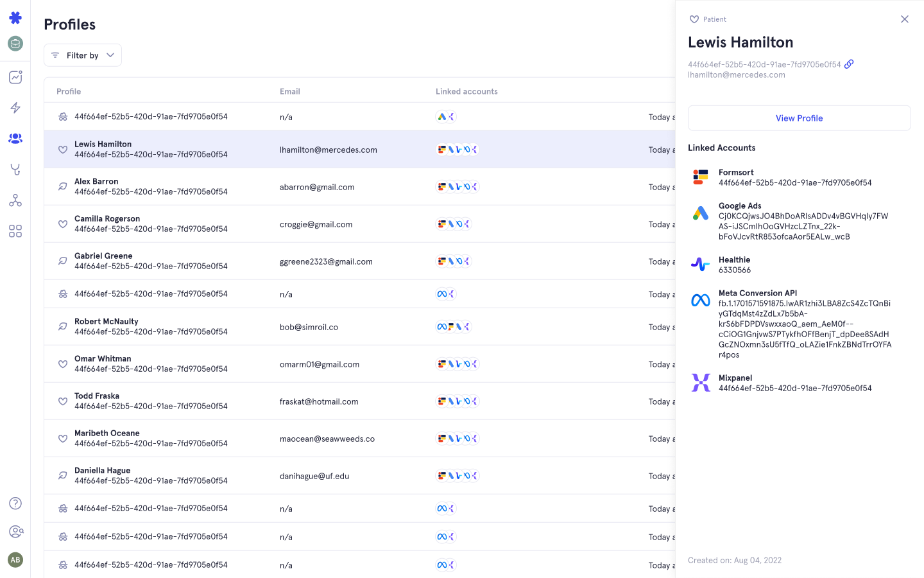Click the Google Ads logo in Linked Accounts

coord(701,213)
